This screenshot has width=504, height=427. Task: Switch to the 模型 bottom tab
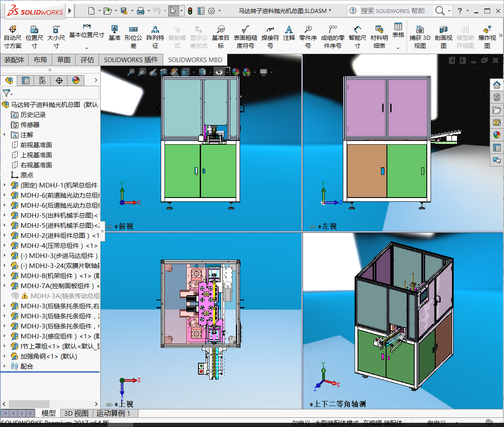pyautogui.click(x=49, y=414)
